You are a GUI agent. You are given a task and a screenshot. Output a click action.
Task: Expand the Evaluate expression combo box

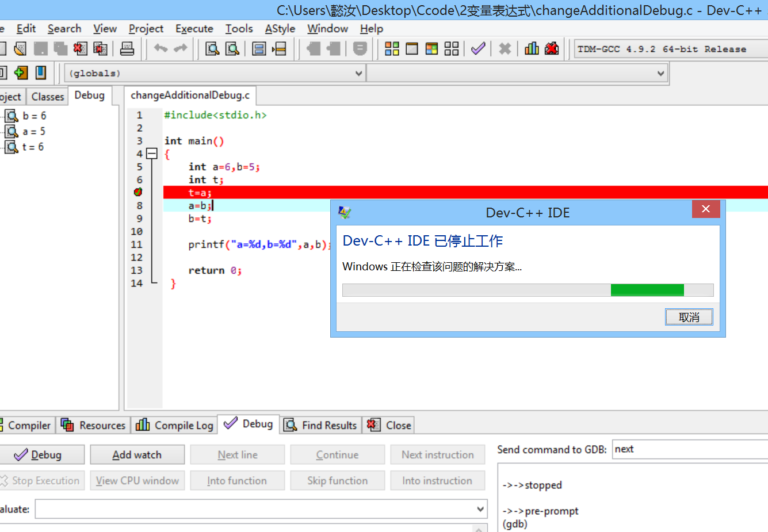[x=480, y=509]
